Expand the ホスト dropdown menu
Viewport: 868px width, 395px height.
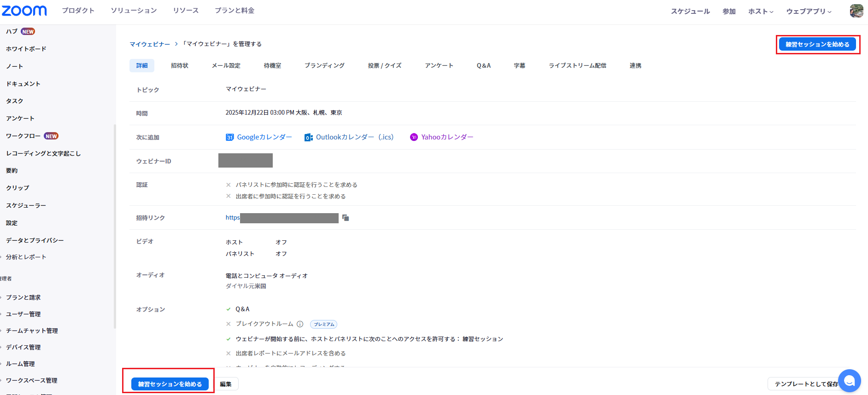pos(760,11)
